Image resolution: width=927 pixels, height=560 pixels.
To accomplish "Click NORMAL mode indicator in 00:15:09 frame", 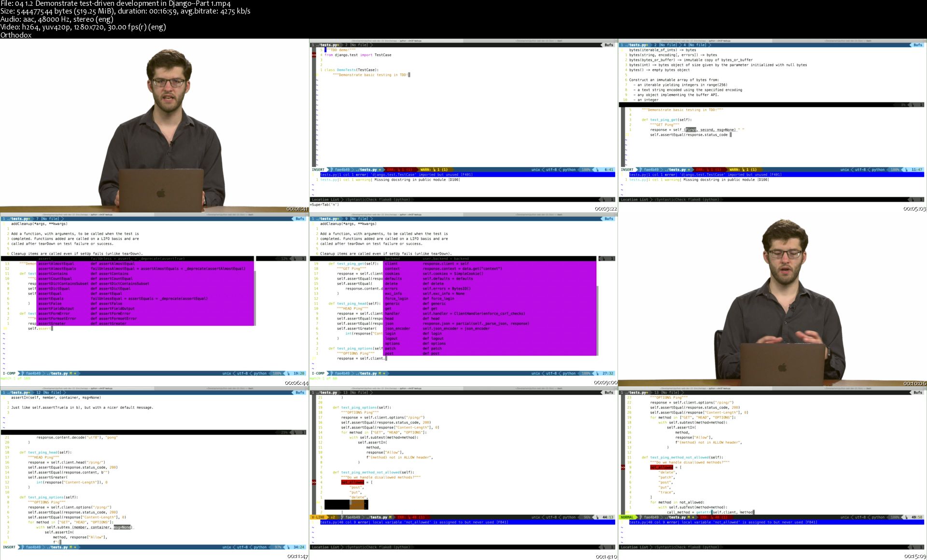I will [627, 518].
